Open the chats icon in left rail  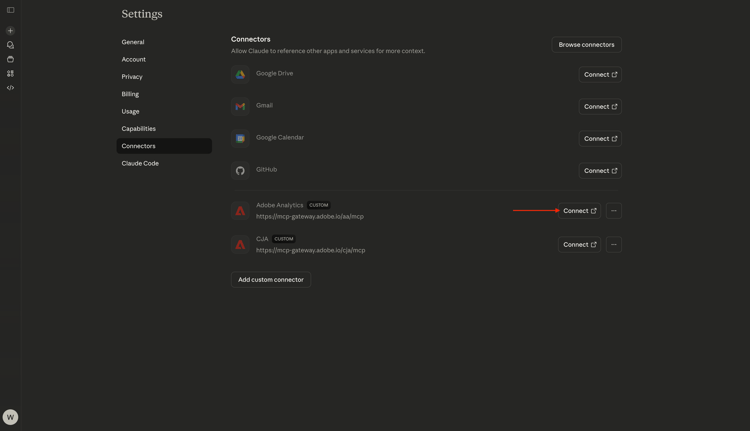pos(11,45)
